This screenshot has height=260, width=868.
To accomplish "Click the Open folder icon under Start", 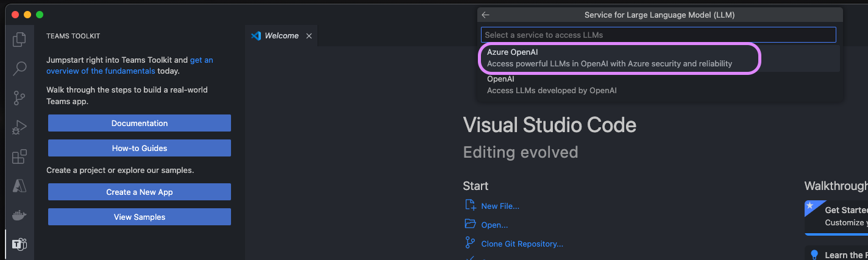I will point(470,224).
